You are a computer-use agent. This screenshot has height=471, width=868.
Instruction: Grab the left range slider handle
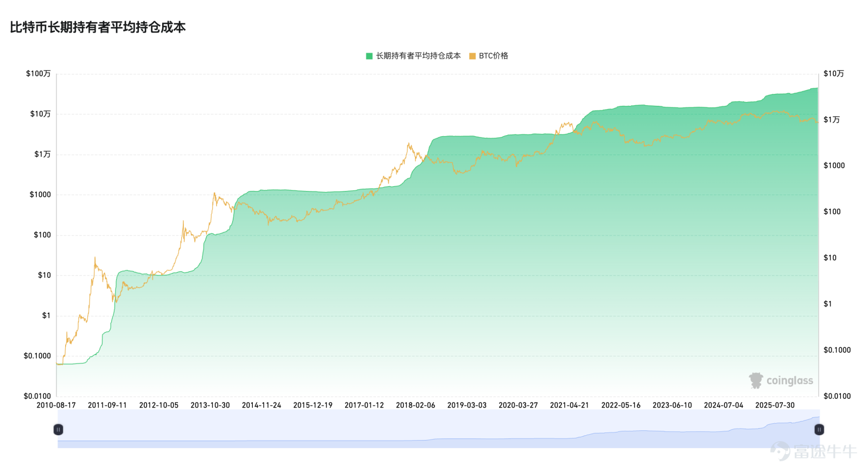(x=58, y=430)
